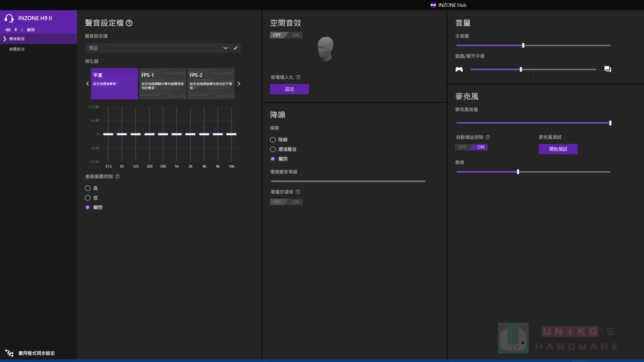Click the 主音量 master volume slider handle

[x=523, y=45]
